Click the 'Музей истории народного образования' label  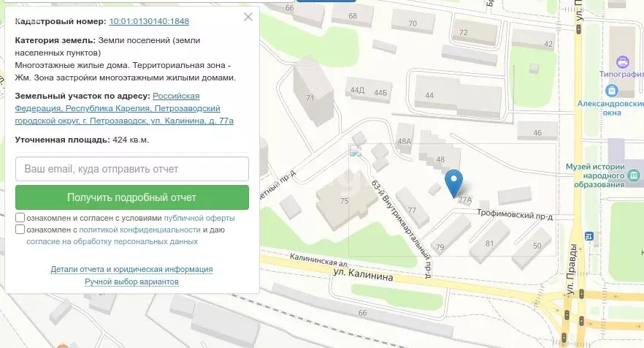[595, 175]
